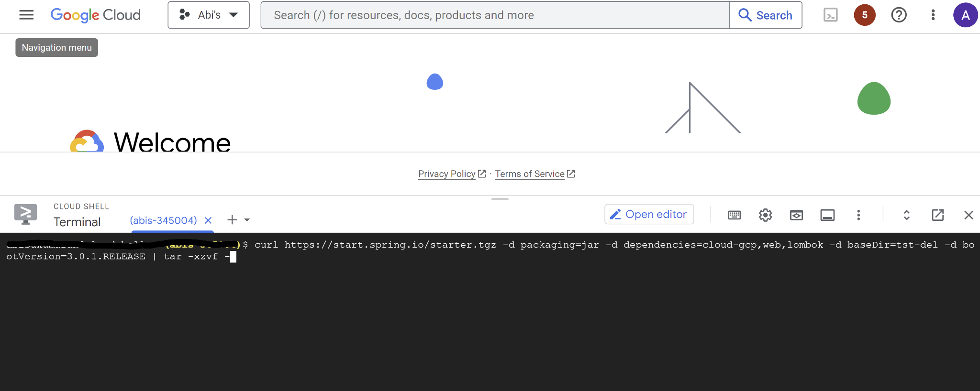The image size is (980, 391).
Task: Open Cloud Shell three-dot more menu
Action: coord(858,215)
